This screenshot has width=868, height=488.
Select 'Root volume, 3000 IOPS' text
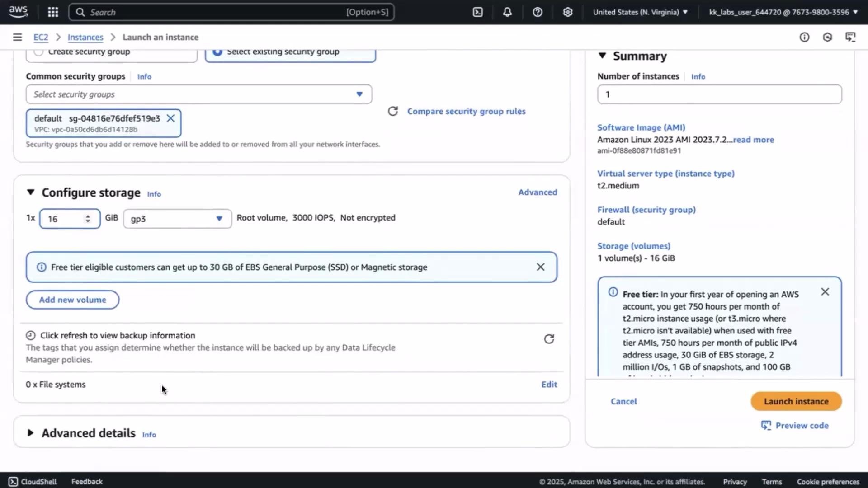286,218
